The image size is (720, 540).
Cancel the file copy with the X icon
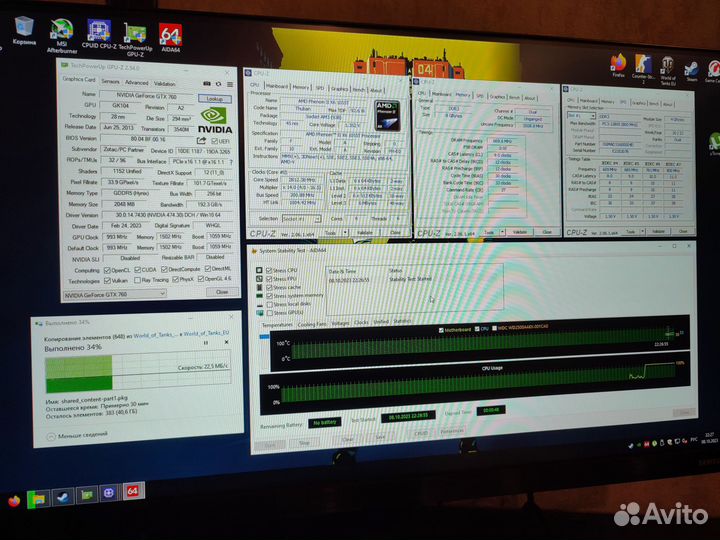click(x=226, y=342)
